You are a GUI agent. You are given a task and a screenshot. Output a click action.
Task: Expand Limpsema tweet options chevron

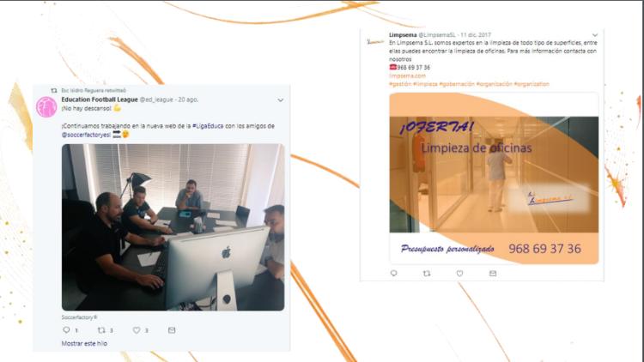(x=595, y=35)
